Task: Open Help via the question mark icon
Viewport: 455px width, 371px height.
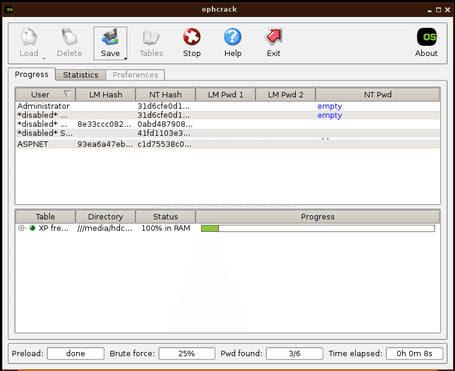Action: (x=232, y=37)
